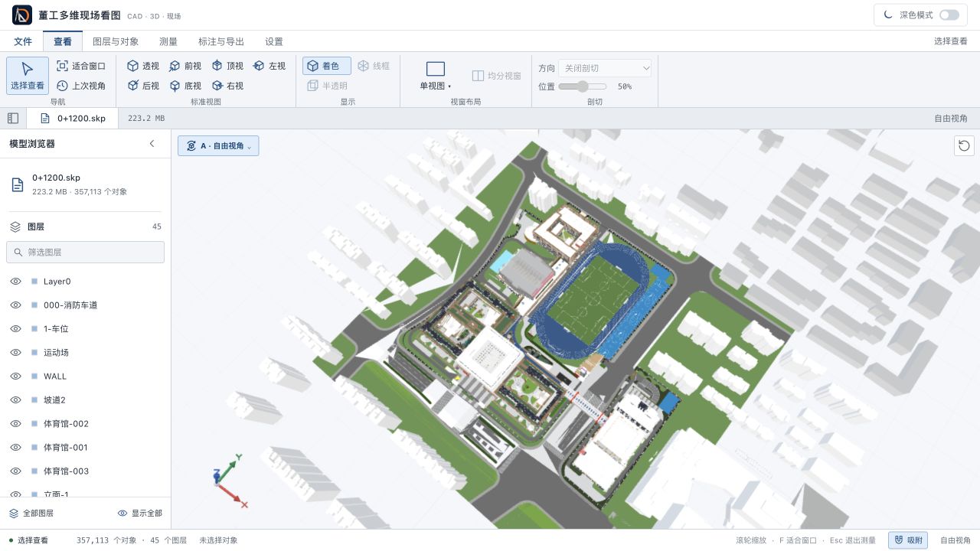The width and height of the screenshot is (980, 551).
Task: Click the 显示全部 button
Action: [x=140, y=514]
